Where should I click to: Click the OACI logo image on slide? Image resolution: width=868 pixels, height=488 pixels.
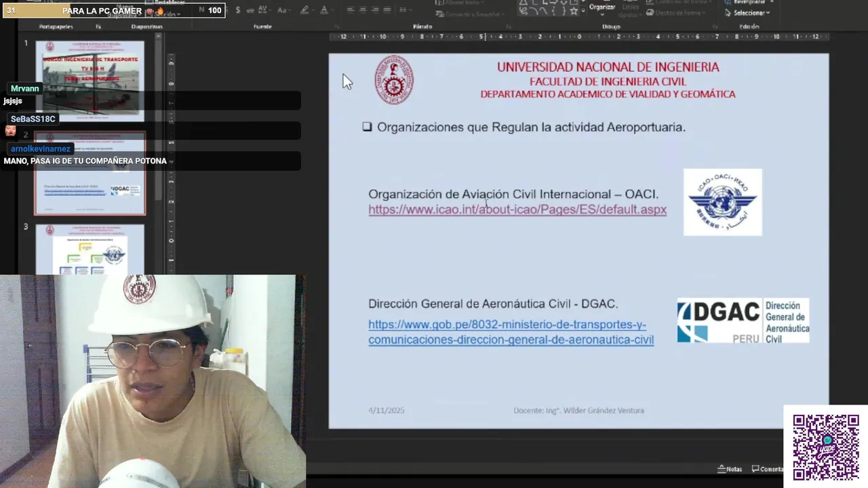click(722, 202)
